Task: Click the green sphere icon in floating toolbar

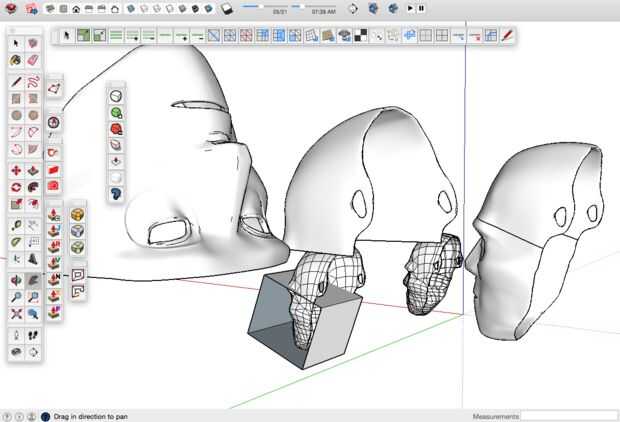Action: click(116, 112)
